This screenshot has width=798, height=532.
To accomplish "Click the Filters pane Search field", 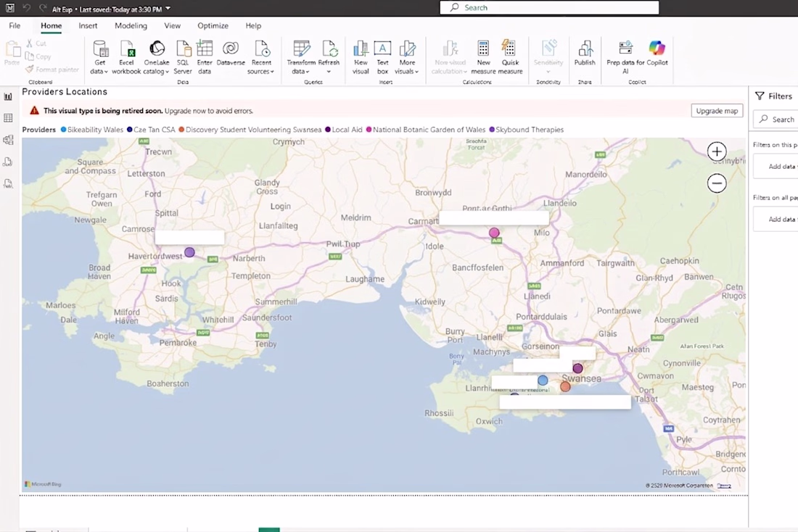I will point(776,120).
